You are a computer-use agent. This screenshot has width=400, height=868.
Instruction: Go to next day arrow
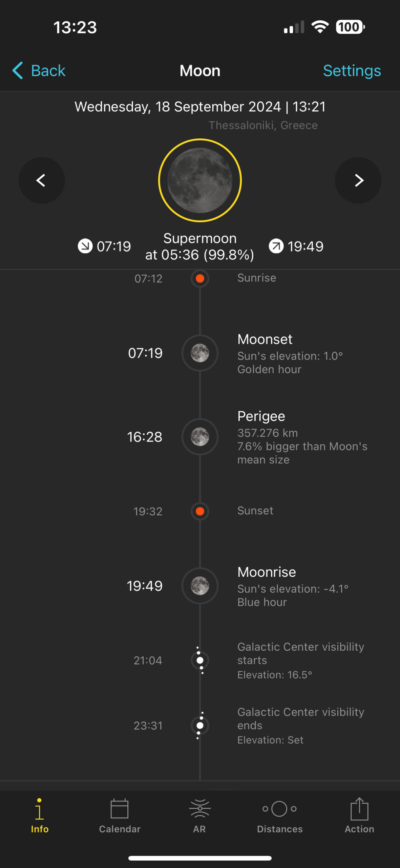tap(358, 180)
